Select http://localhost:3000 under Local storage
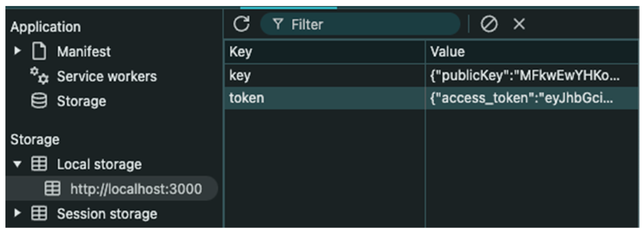Viewport: 644px width, 234px height. (x=136, y=189)
